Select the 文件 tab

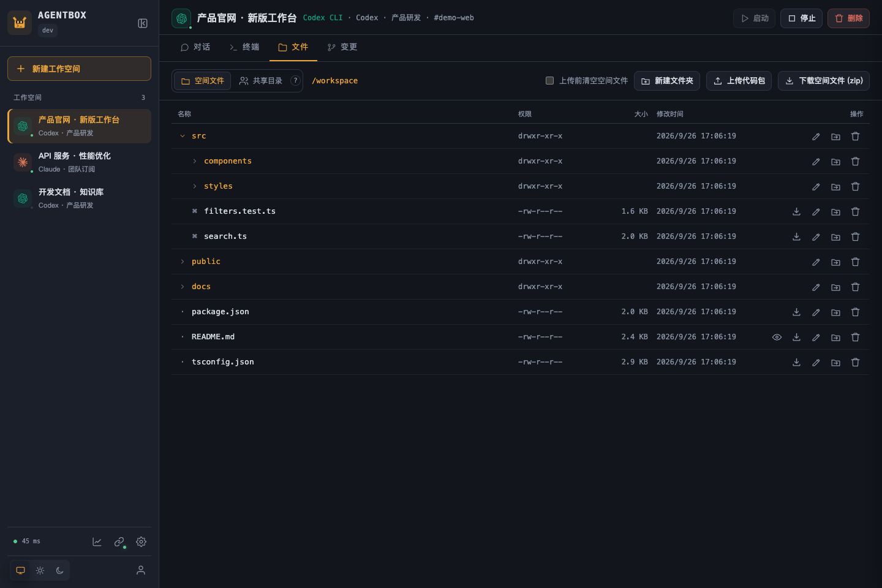(293, 47)
